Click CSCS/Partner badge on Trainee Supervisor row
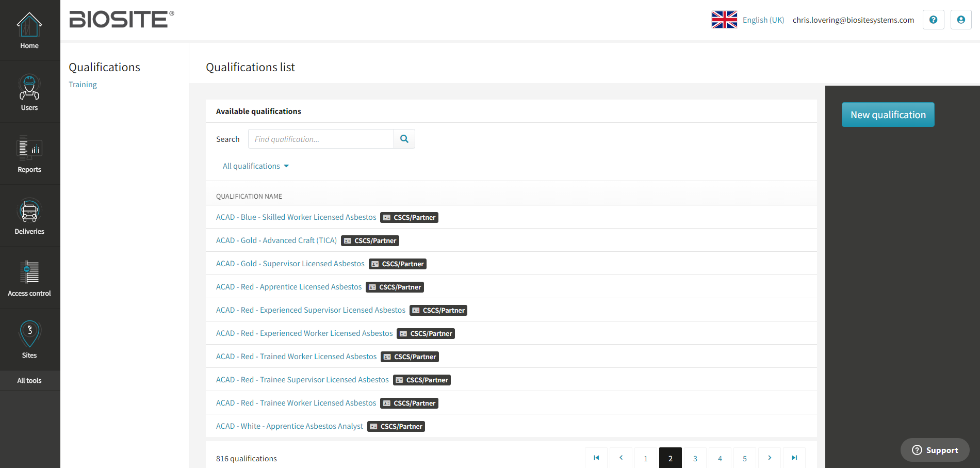The width and height of the screenshot is (980, 468). [422, 380]
